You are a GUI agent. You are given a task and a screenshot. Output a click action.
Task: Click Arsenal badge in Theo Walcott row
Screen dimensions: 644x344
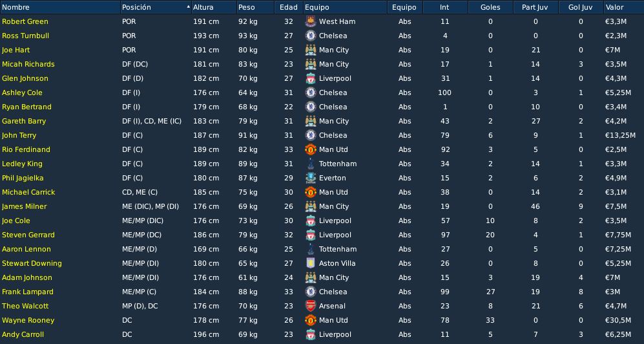pos(311,306)
